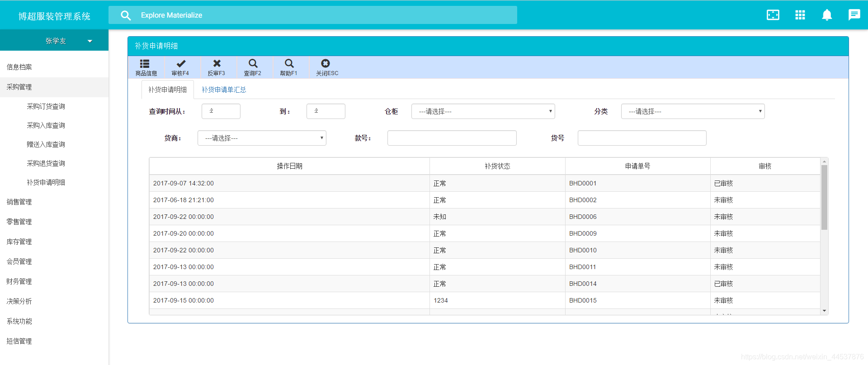Click the 商品信息 list icon
The image size is (868, 365).
click(145, 63)
